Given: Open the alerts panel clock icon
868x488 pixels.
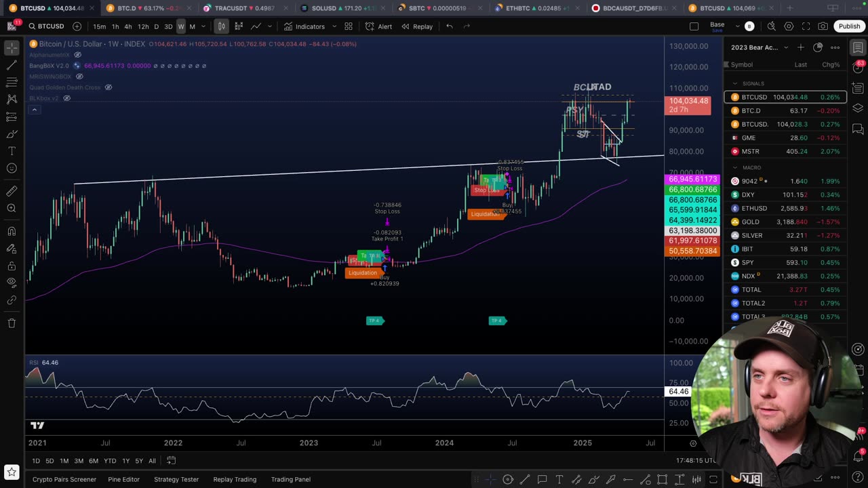Looking at the screenshot, I should click(x=858, y=68).
